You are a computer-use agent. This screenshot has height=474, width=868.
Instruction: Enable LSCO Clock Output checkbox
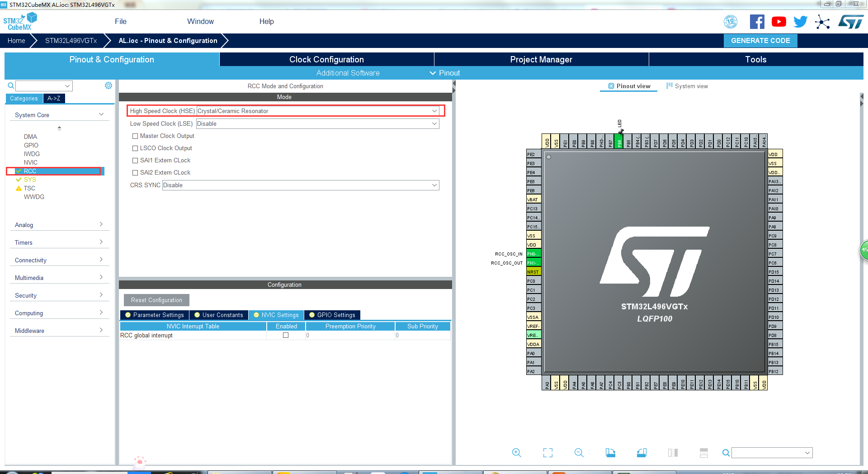tap(135, 148)
